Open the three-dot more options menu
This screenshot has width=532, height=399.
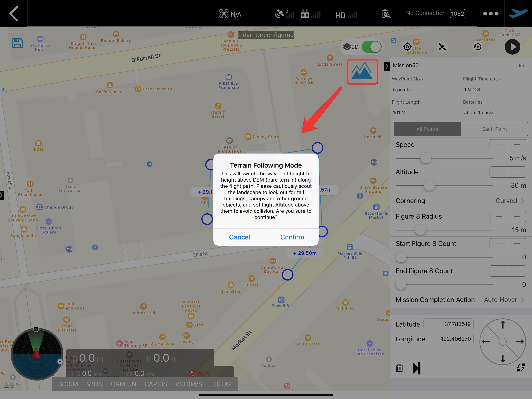(x=491, y=14)
